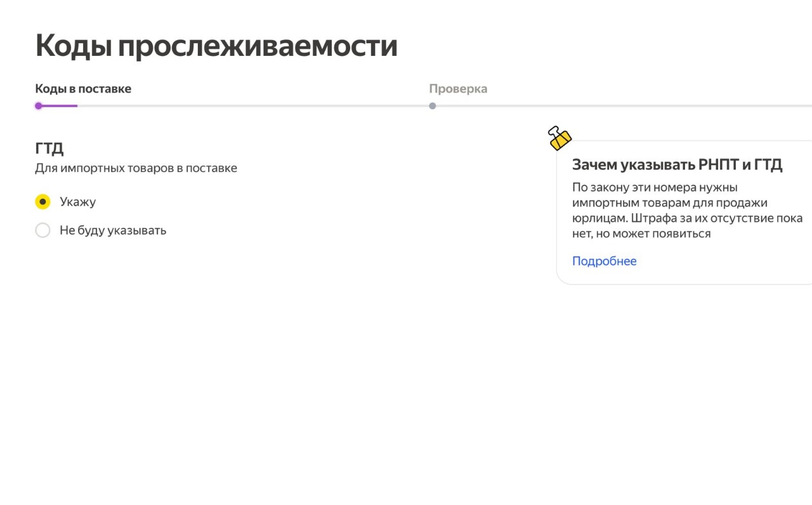The image size is (812, 505).
Task: Open the «Подробнее» link
Action: pos(604,261)
